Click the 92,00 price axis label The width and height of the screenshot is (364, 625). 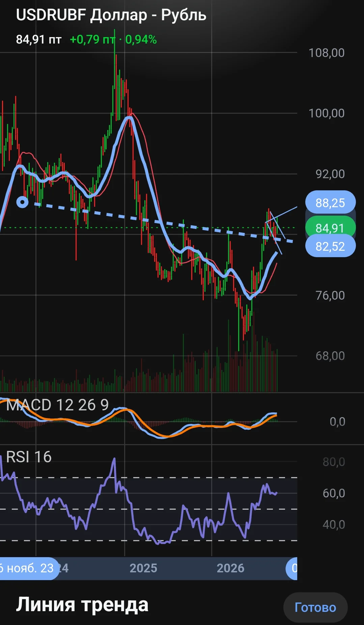(x=330, y=174)
